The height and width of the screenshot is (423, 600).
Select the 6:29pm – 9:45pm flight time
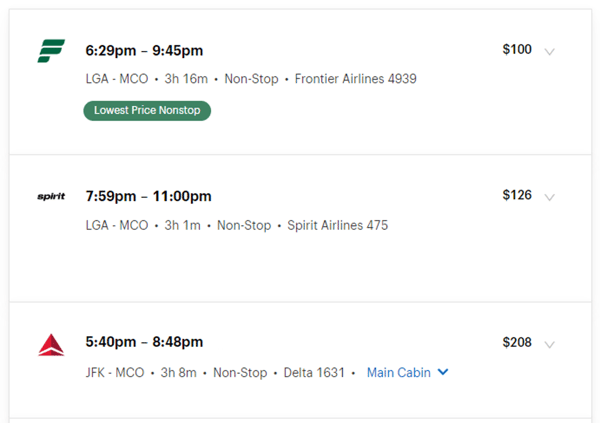pyautogui.click(x=144, y=50)
